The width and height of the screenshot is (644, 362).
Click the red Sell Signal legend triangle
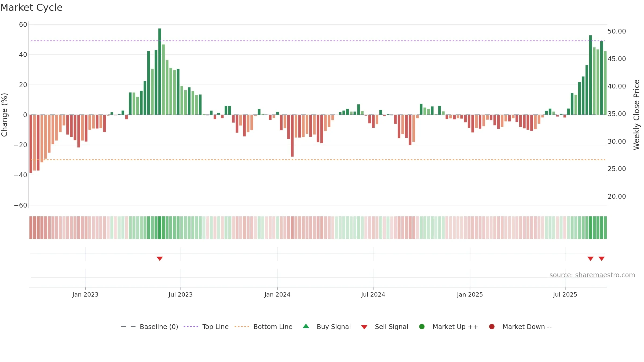(364, 327)
